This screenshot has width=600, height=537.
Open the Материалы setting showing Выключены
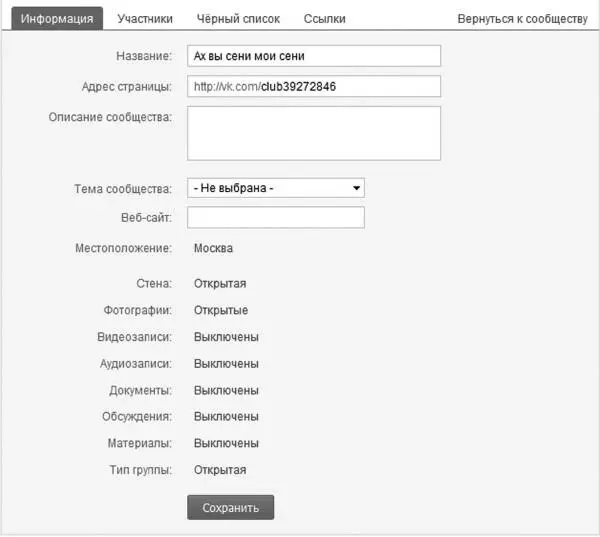(226, 442)
